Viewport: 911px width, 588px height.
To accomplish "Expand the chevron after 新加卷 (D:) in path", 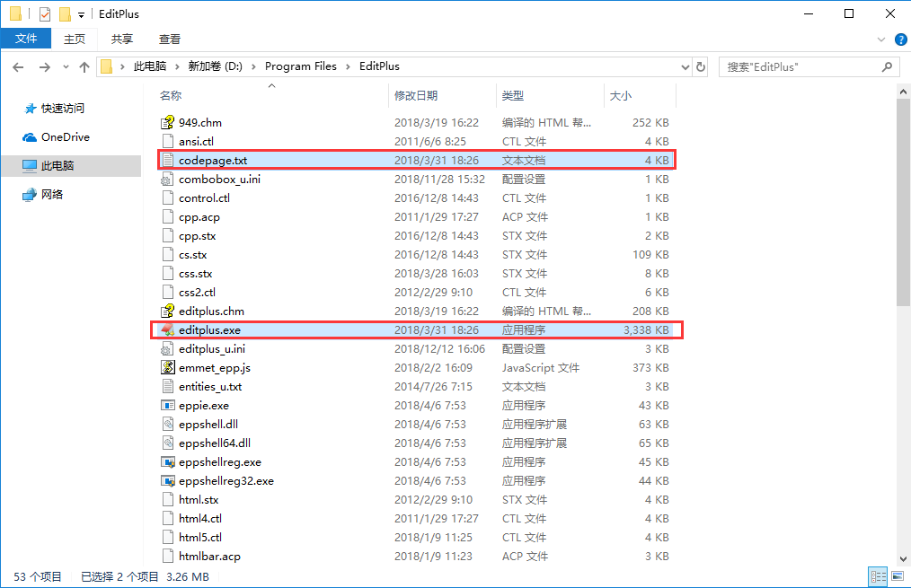I will coord(254,66).
